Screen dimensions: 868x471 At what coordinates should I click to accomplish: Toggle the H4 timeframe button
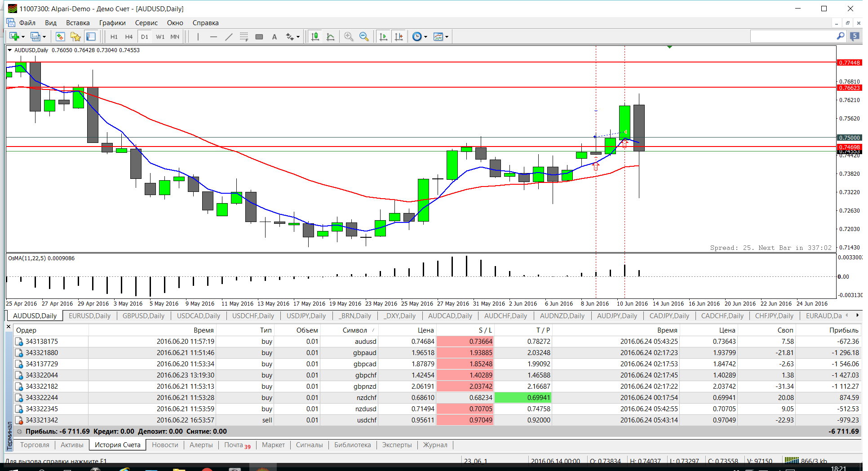pos(129,37)
